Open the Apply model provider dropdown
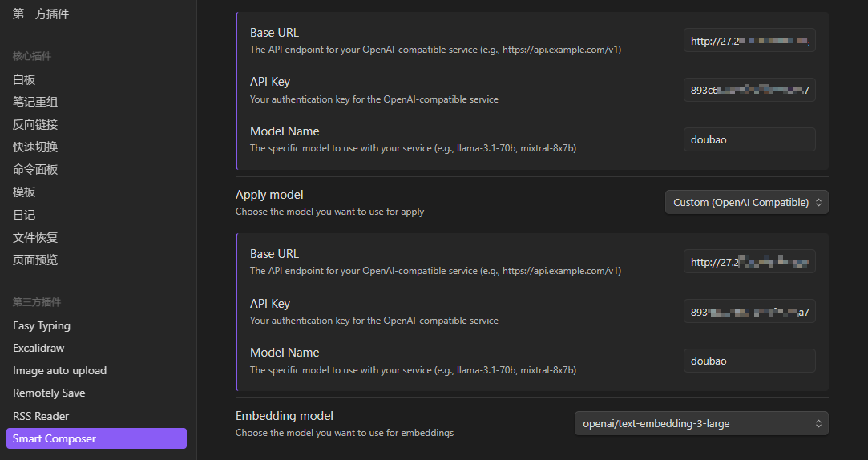This screenshot has width=868, height=460. pyautogui.click(x=746, y=203)
